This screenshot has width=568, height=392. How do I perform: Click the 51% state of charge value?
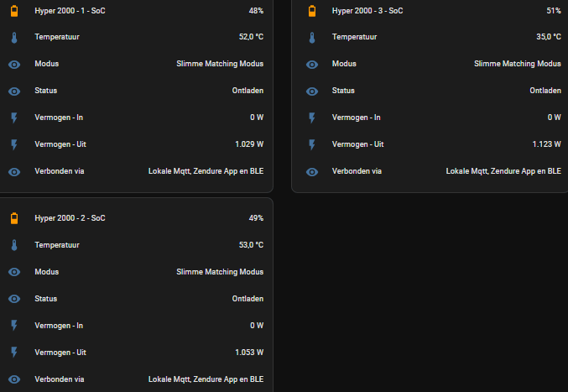point(554,11)
